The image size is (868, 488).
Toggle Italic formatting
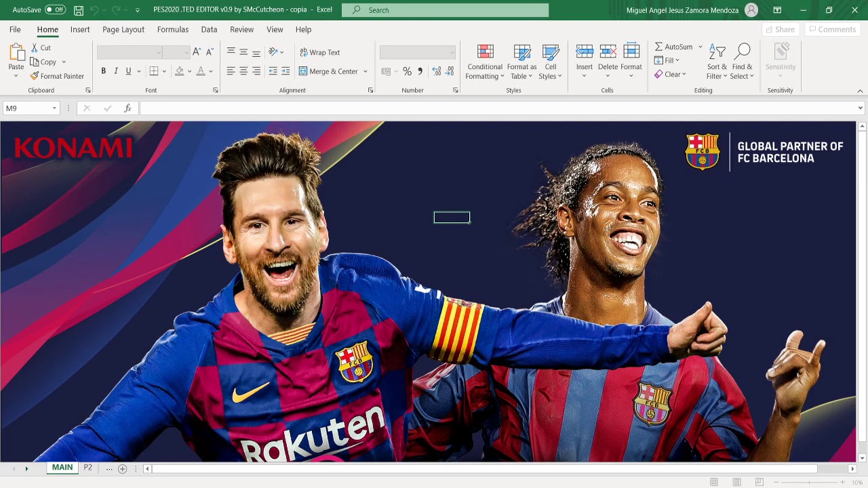click(116, 71)
